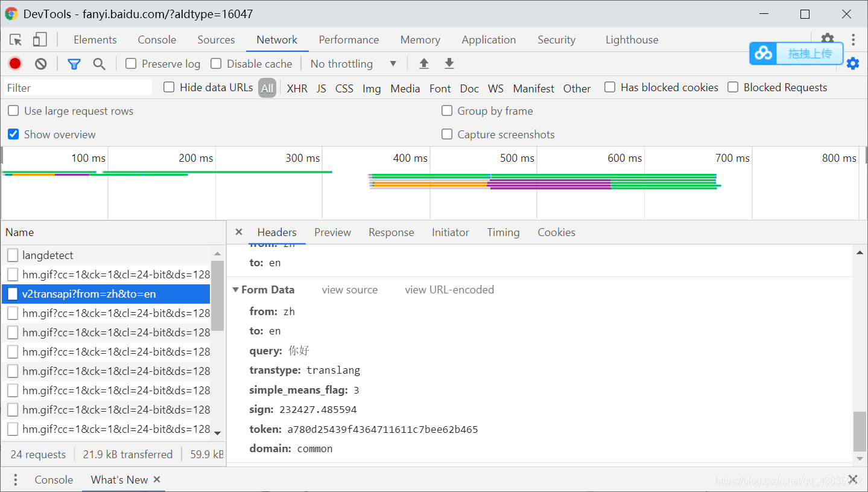This screenshot has height=492, width=868.
Task: Open the No throttling dropdown
Action: [x=353, y=63]
